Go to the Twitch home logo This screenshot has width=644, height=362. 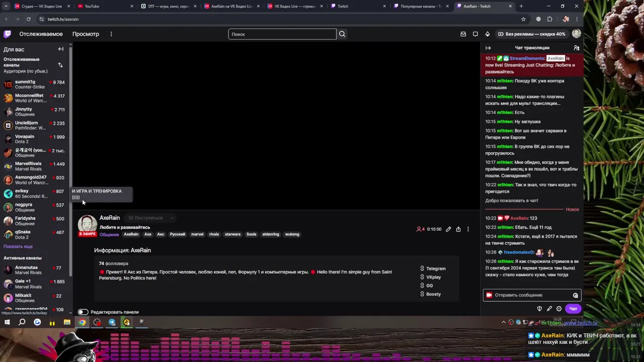pyautogui.click(x=7, y=34)
